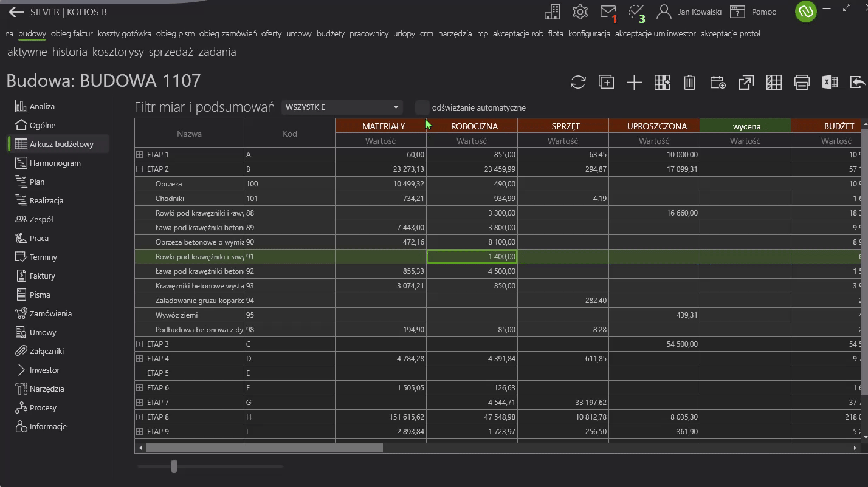Collapse ETAP 2 row
Image resolution: width=868 pixels, height=487 pixels.
click(x=139, y=169)
